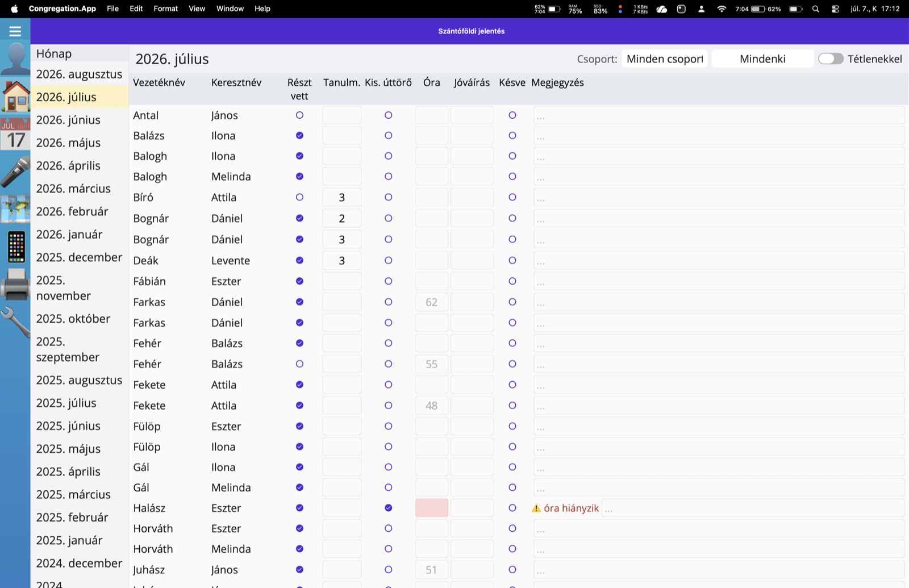Viewport: 909px width, 588px height.
Task: Open the Mindenki filter dropdown
Action: click(762, 59)
